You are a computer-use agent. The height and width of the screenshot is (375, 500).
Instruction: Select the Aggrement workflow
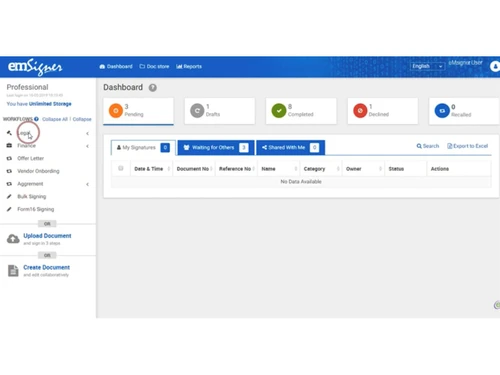30,184
